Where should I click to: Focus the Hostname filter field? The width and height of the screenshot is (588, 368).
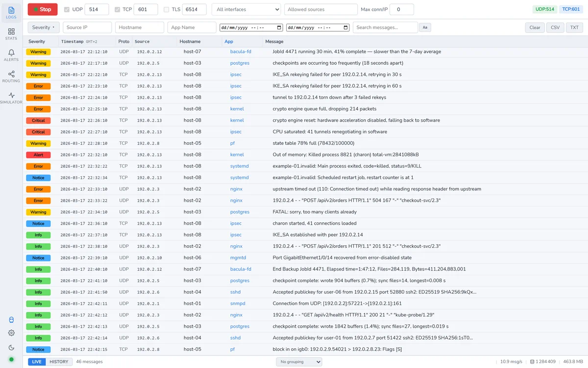pos(140,27)
